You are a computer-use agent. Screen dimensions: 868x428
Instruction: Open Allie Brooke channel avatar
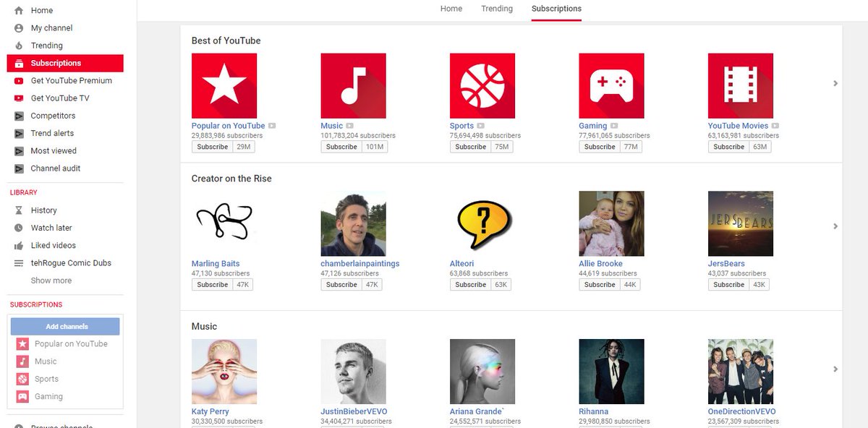click(611, 223)
